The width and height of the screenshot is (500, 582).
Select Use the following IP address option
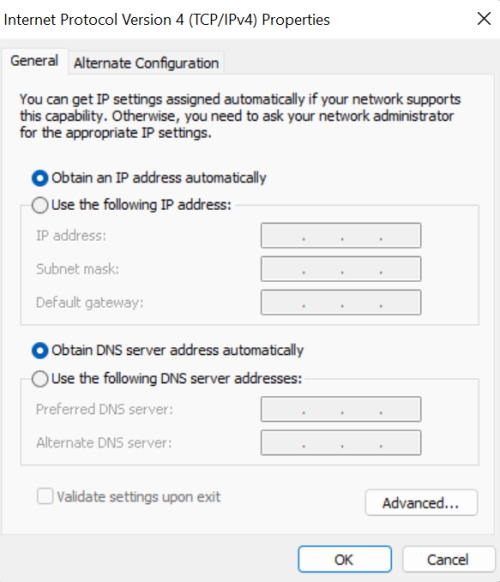coord(40,205)
